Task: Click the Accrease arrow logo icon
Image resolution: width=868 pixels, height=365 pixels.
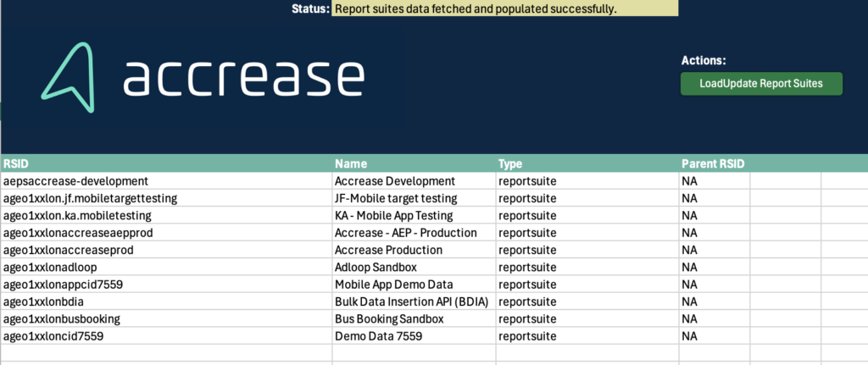Action: tap(68, 77)
